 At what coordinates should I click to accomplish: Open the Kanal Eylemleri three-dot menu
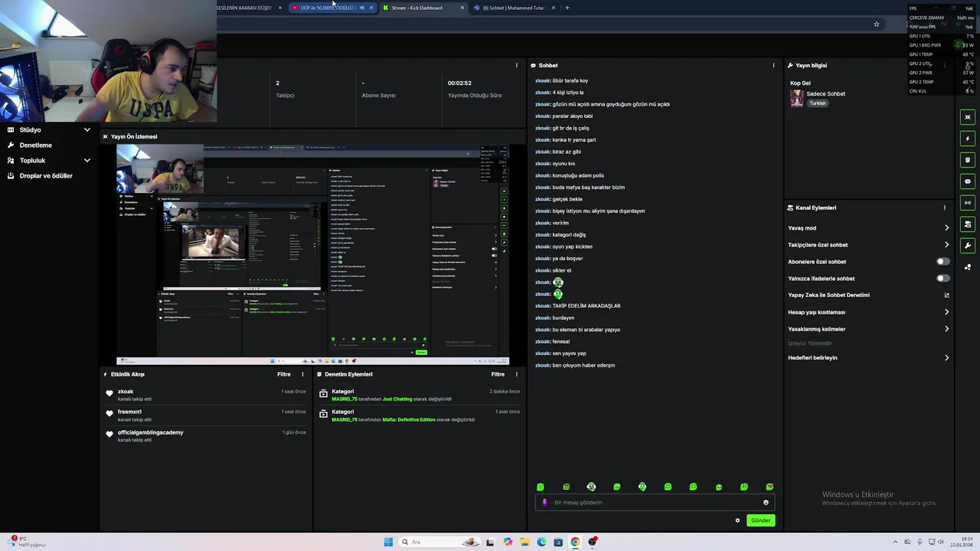(944, 207)
